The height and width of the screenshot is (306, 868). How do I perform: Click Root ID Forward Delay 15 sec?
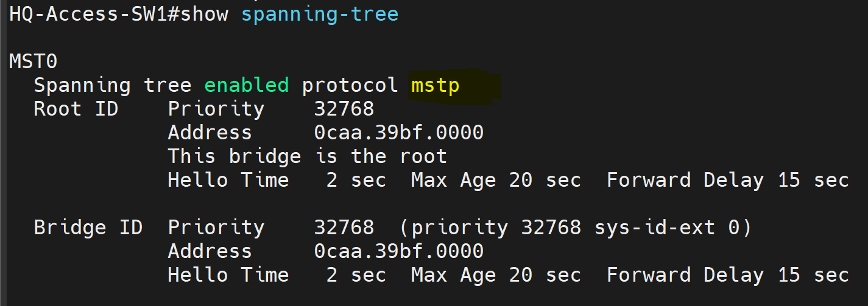728,180
